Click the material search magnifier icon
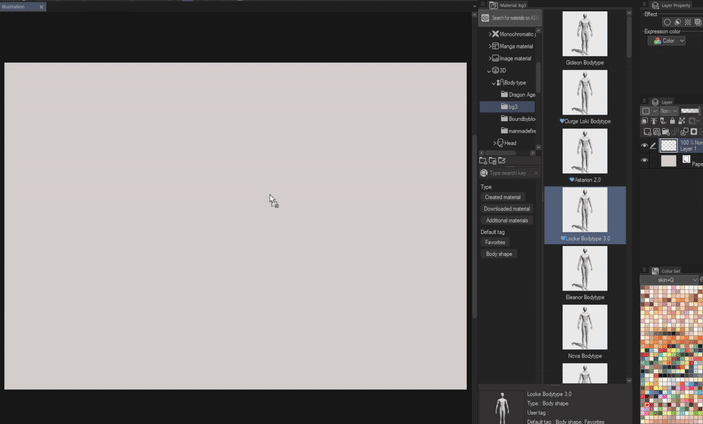Screen dimensions: 703x424 pyautogui.click(x=484, y=173)
